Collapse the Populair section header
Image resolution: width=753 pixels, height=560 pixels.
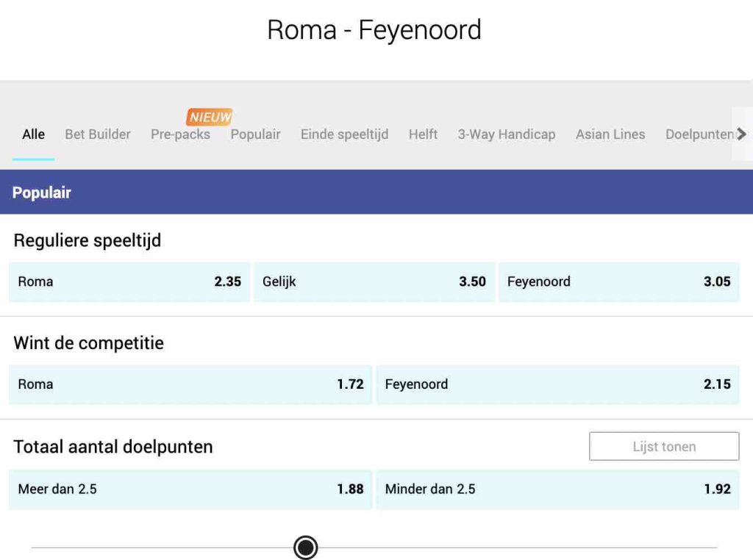pyautogui.click(x=376, y=192)
